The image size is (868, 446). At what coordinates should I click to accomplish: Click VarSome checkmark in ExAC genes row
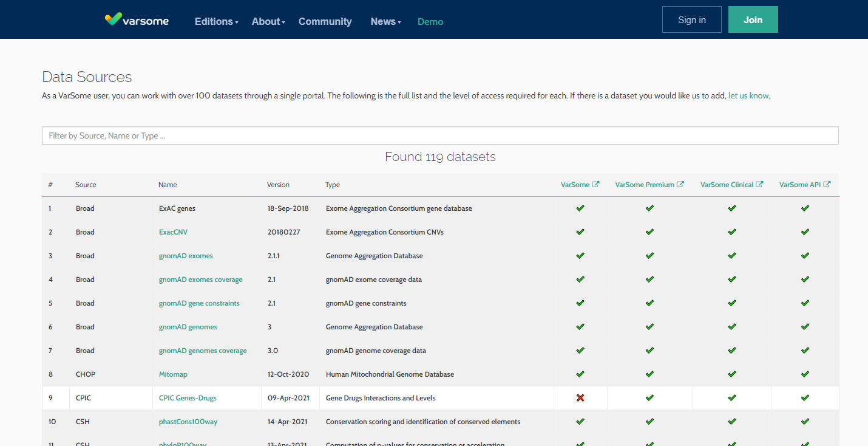(x=580, y=208)
